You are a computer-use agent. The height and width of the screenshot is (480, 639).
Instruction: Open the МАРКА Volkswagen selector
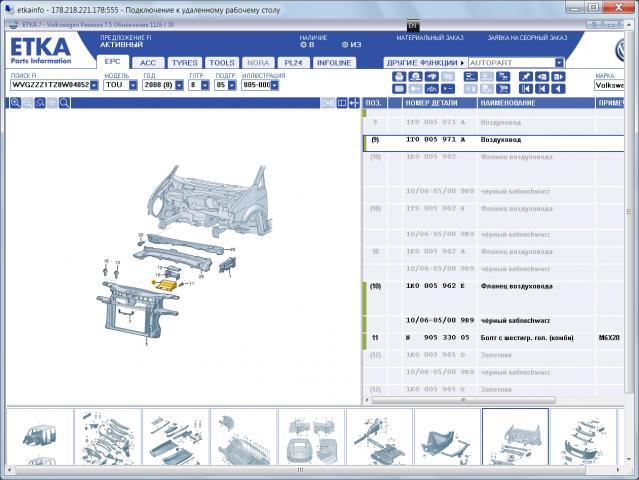pyautogui.click(x=609, y=85)
